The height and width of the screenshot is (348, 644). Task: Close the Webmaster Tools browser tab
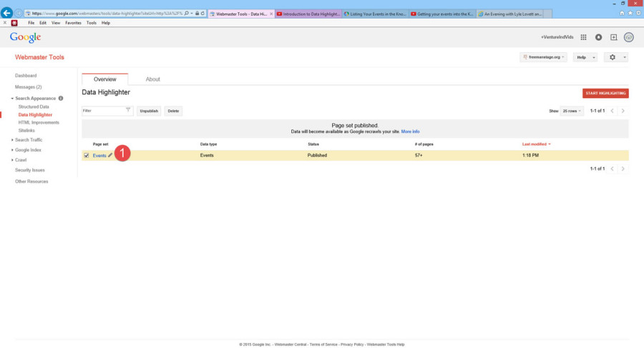tap(271, 14)
